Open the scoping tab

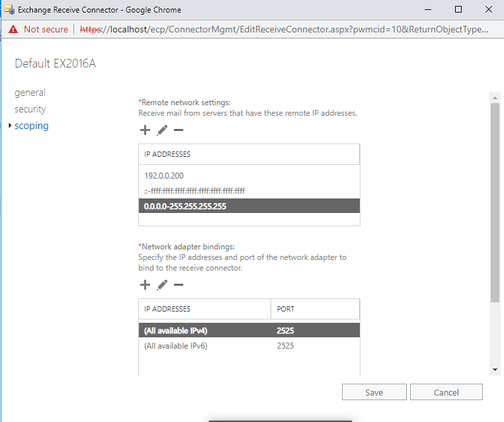(x=32, y=126)
